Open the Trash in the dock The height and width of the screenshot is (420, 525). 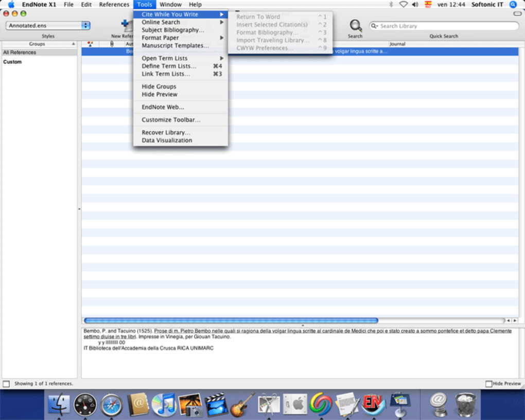point(465,405)
